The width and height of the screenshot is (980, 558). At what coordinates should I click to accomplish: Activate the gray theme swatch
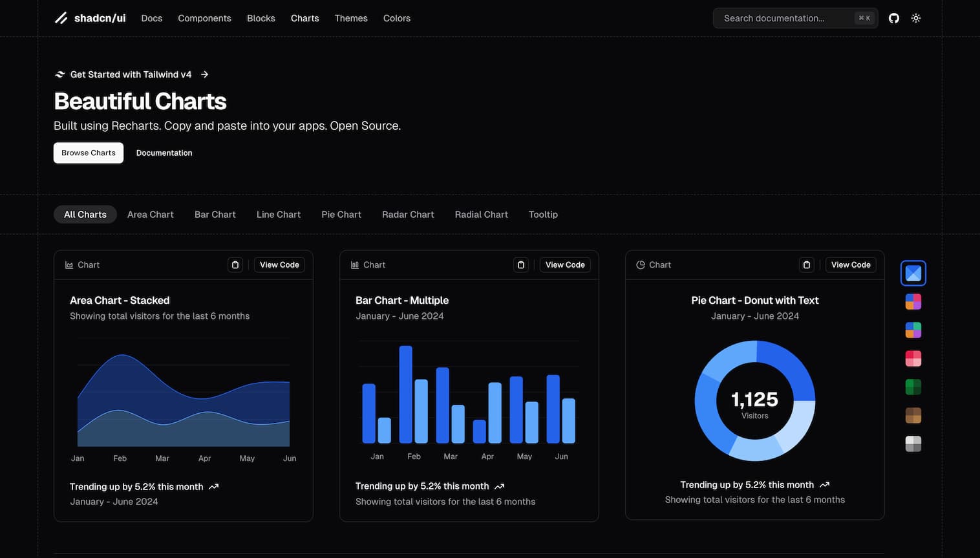(x=913, y=443)
